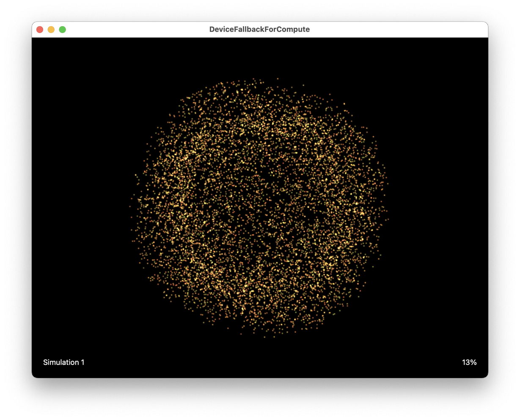
Task: Click the green zoom window button
Action: click(x=62, y=29)
